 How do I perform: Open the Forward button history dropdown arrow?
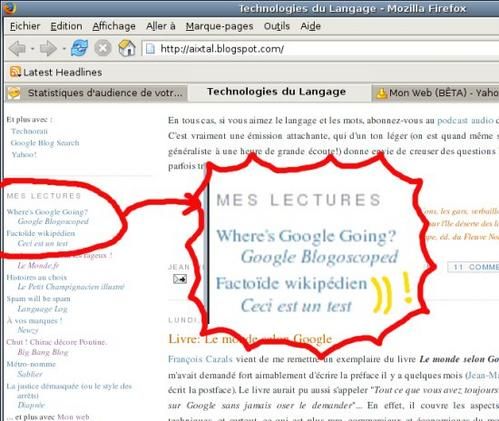point(63,49)
